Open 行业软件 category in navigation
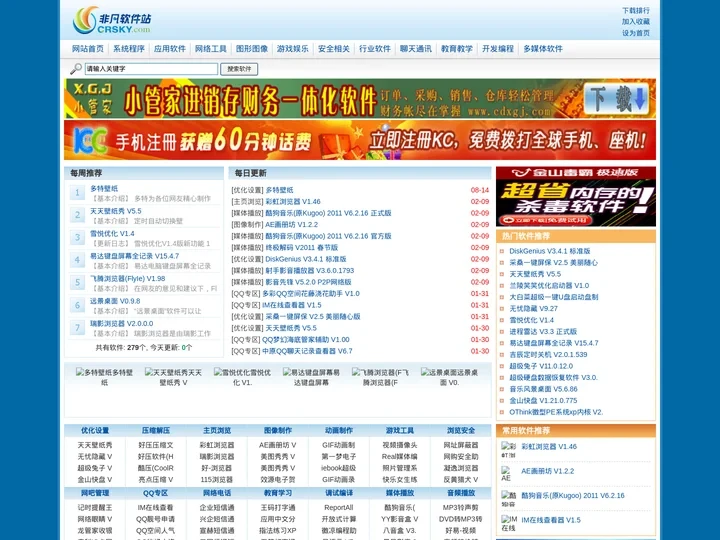This screenshot has width=720, height=540. click(375, 49)
